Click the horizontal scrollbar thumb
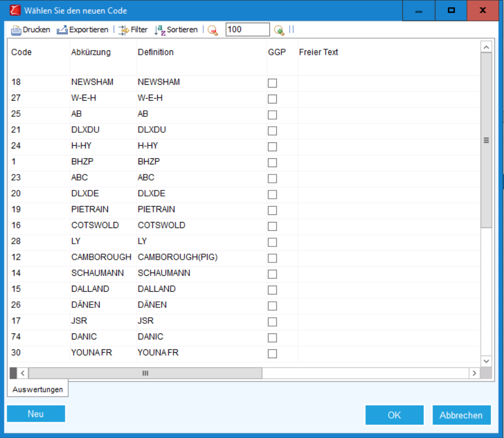 tap(145, 373)
